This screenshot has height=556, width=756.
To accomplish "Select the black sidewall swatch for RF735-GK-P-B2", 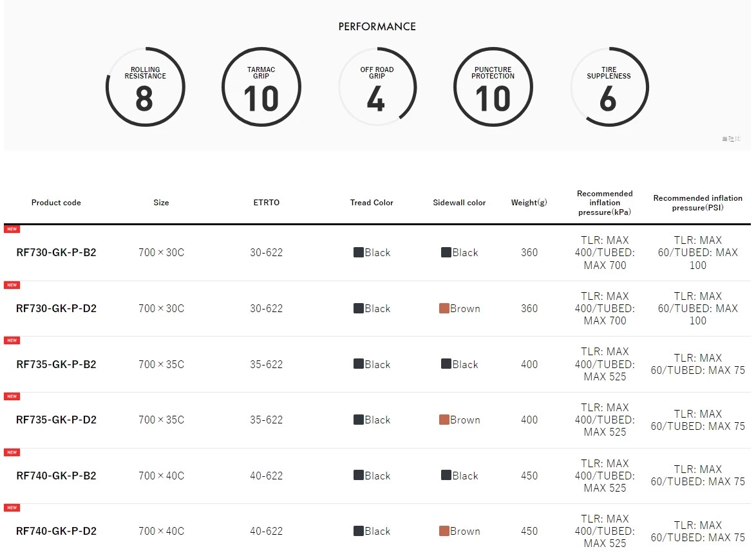I will 446,364.
